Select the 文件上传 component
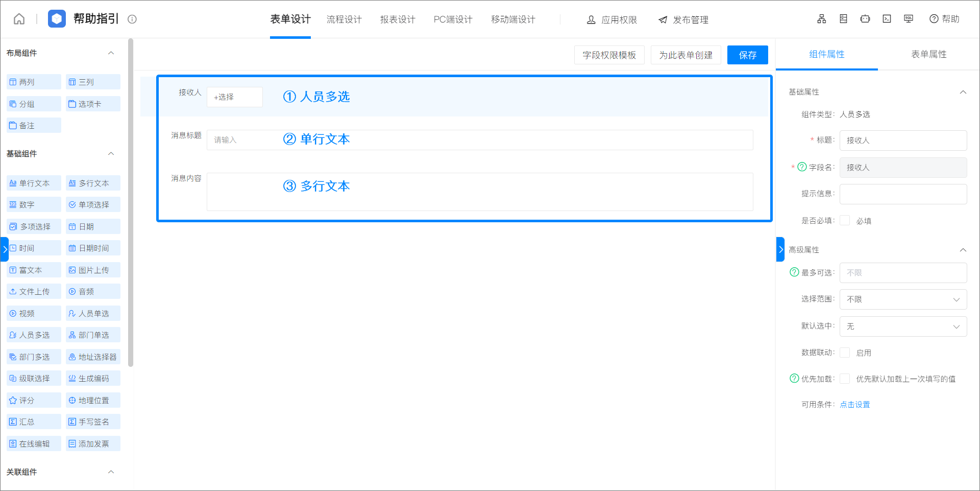Screen dimensions: 980x491 coord(34,291)
